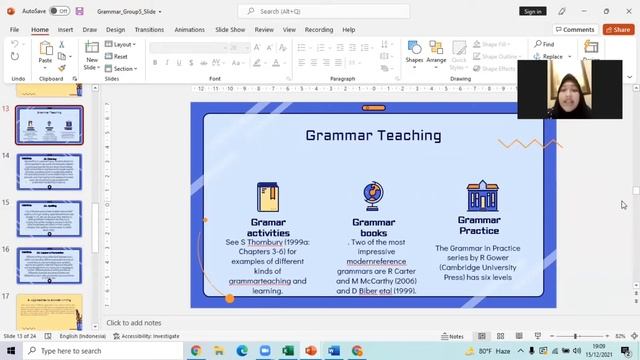
Task: Switch to the Design tab
Action: click(x=116, y=29)
